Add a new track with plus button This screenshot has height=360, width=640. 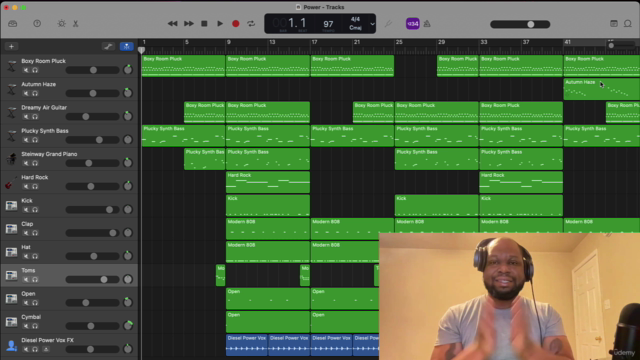(x=11, y=47)
